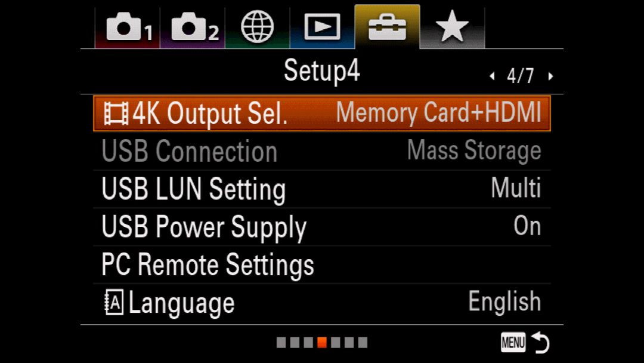
Task: Select the USB LUN Setting row
Action: tap(322, 189)
